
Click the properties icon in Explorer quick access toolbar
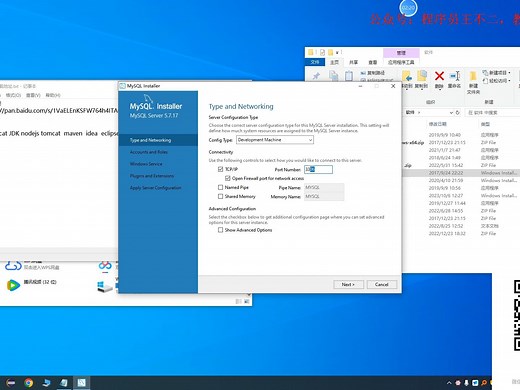(322, 52)
